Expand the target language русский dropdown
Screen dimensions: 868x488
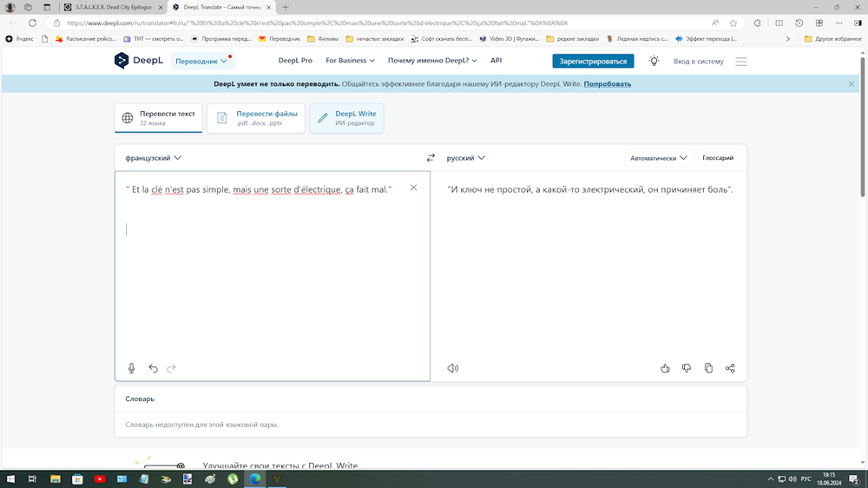(x=466, y=158)
